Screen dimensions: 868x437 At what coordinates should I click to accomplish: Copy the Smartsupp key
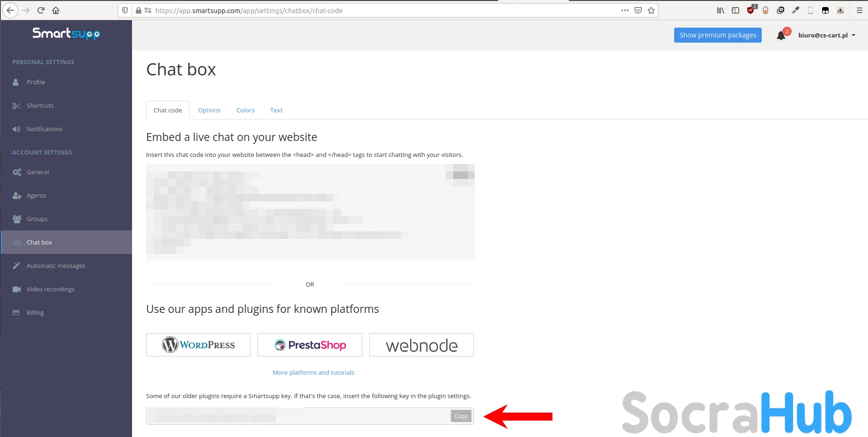461,416
